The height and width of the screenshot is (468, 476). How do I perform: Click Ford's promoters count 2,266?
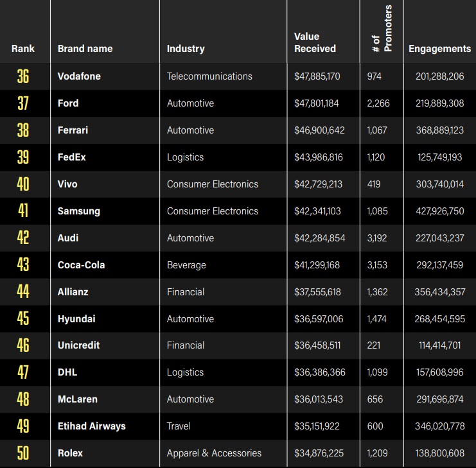378,103
